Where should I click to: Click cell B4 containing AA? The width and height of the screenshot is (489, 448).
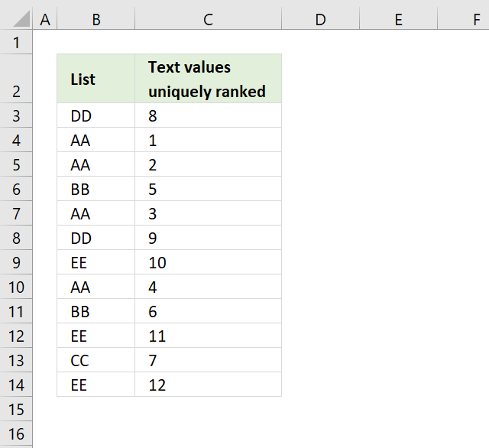point(96,140)
